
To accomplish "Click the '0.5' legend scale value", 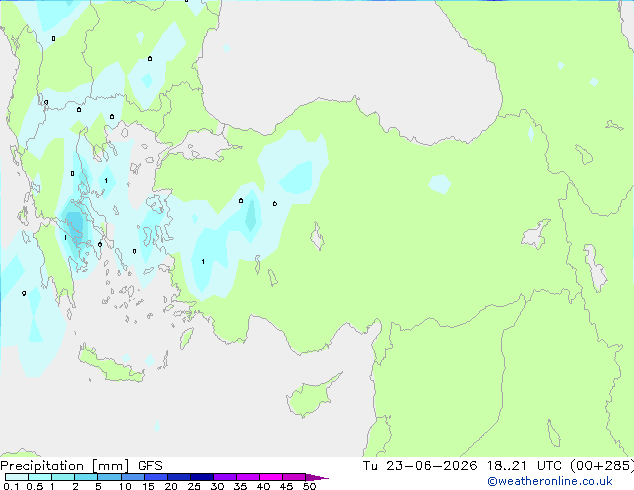I will click(35, 486).
